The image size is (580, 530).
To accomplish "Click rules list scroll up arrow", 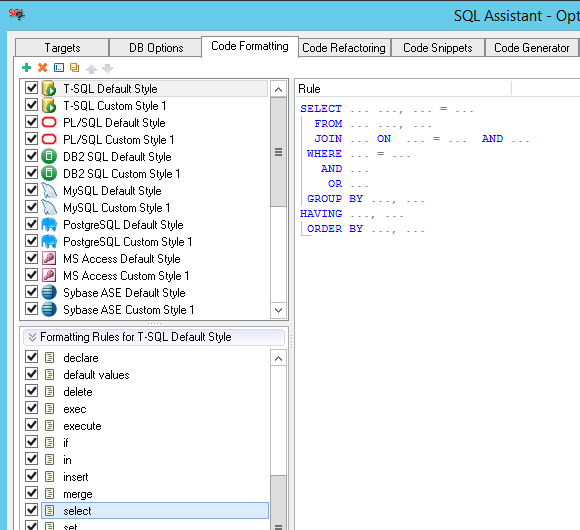I will coord(279,358).
